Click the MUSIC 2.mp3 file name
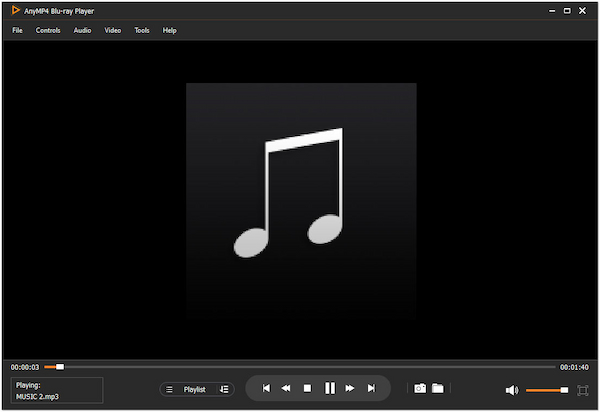600x412 pixels. pyautogui.click(x=37, y=397)
